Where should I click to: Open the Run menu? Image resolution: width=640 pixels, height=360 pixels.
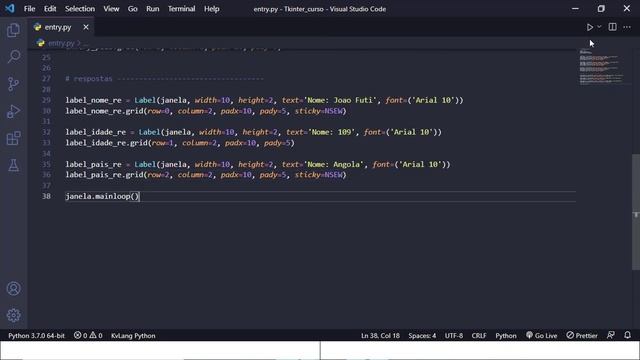coord(153,9)
